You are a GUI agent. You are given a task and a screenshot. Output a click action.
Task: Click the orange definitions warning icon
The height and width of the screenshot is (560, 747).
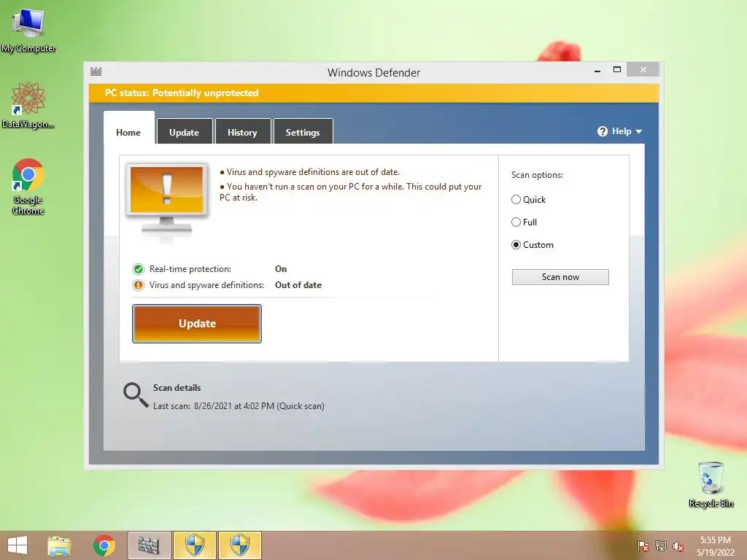tap(138, 285)
